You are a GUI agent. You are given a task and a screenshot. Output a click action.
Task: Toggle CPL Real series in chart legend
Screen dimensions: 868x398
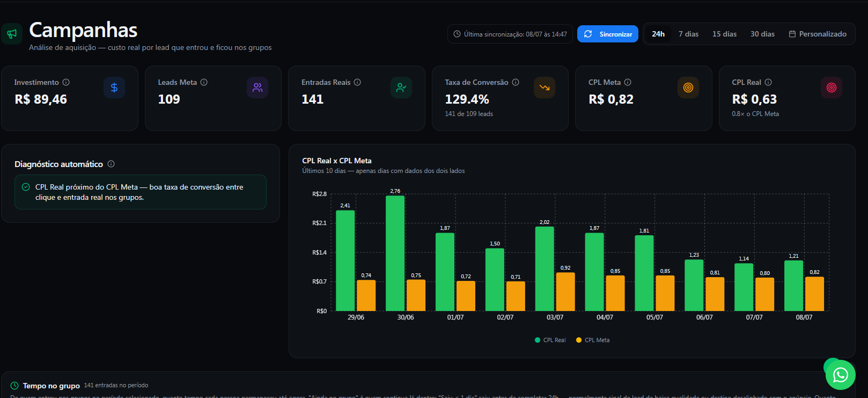550,340
